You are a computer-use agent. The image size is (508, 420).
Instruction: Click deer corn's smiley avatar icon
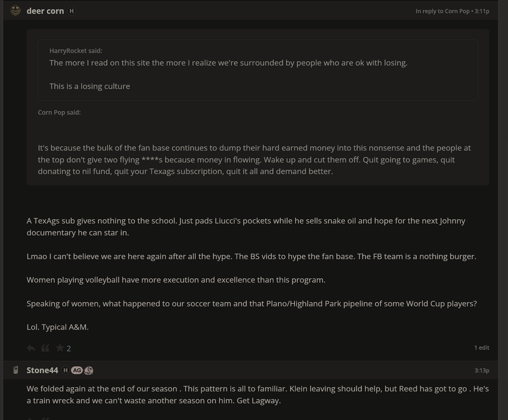coord(16,10)
